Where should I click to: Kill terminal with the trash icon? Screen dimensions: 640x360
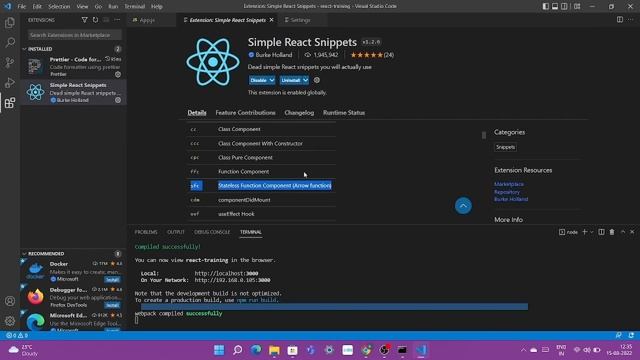tap(612, 232)
